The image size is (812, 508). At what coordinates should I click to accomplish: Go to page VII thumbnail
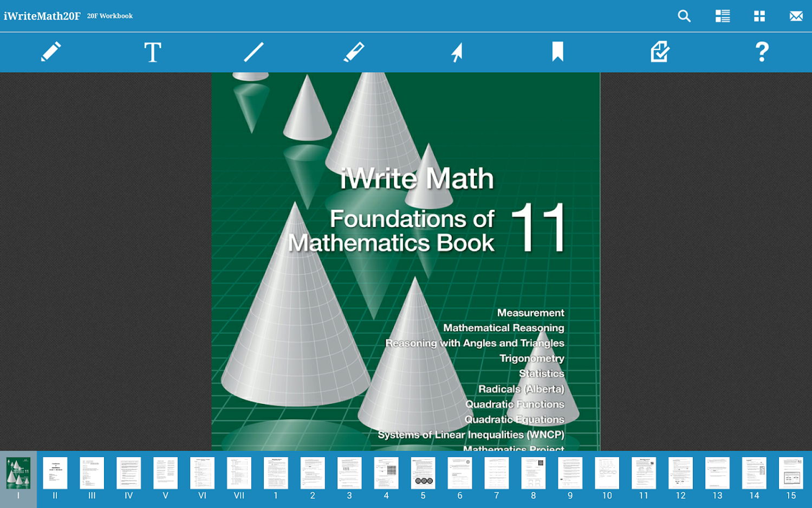tap(239, 473)
